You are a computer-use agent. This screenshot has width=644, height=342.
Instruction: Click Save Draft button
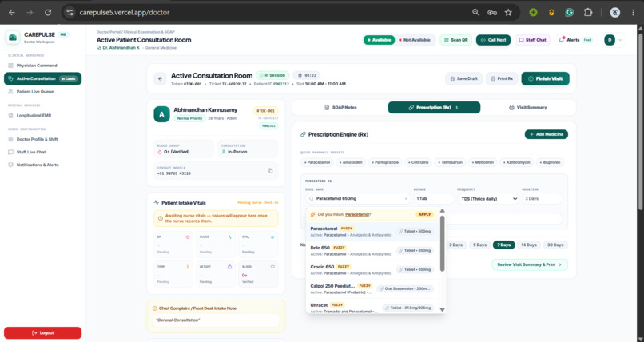pyautogui.click(x=463, y=78)
